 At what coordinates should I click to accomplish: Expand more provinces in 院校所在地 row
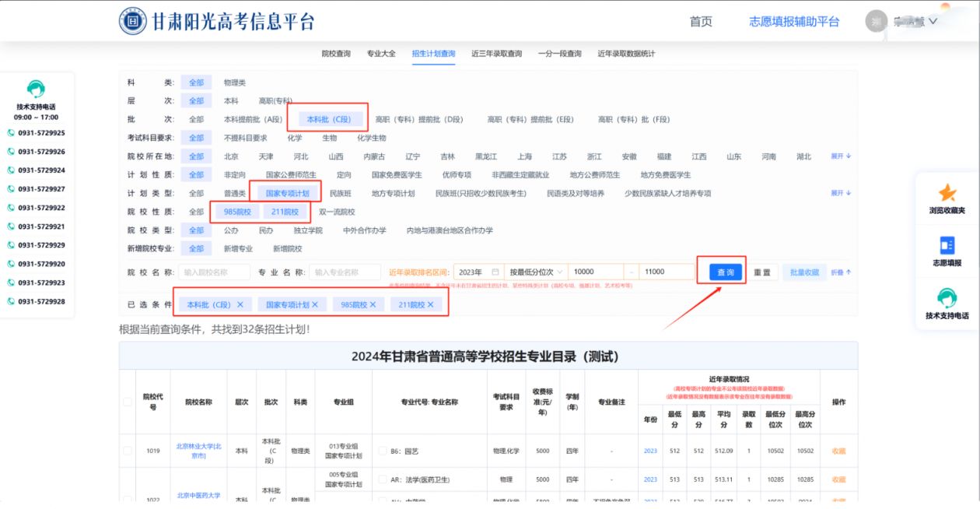841,156
